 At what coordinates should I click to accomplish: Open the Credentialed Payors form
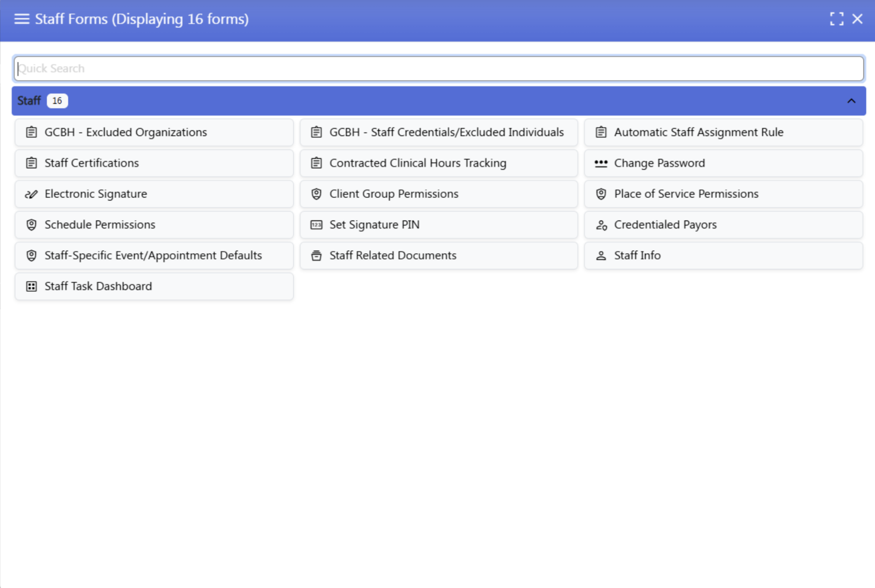(724, 224)
